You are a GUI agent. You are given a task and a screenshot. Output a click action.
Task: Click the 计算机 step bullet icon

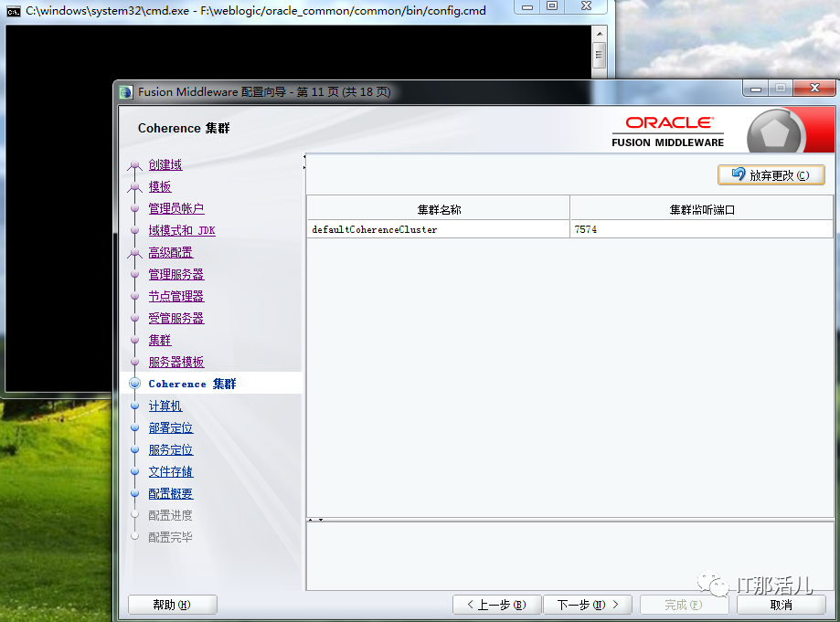click(x=135, y=406)
